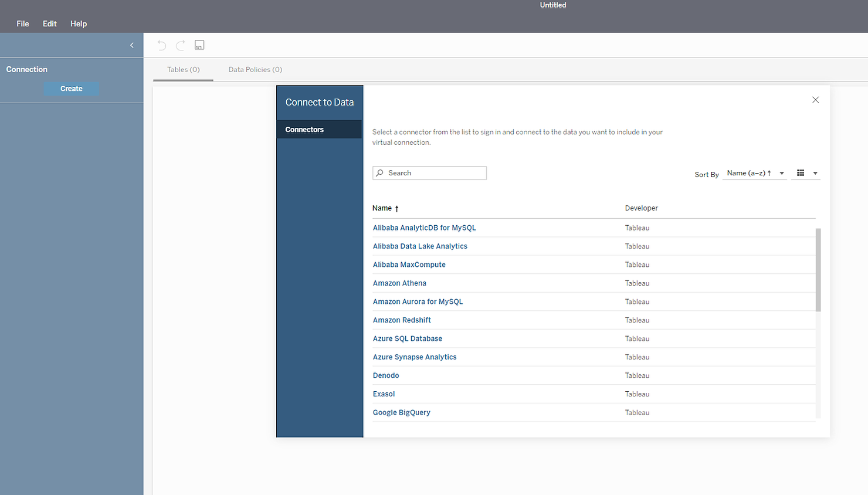868x495 pixels.
Task: Click the Connect to Data title
Action: click(320, 102)
